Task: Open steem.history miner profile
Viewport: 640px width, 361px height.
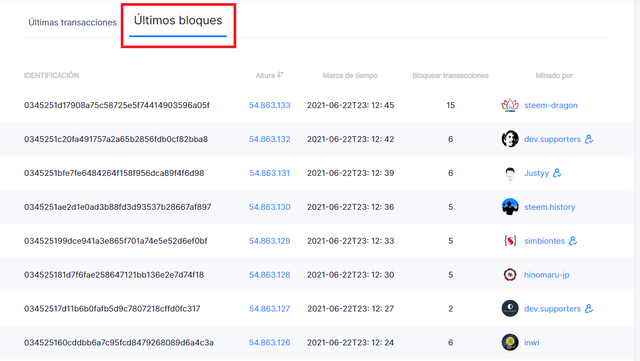Action: point(549,207)
